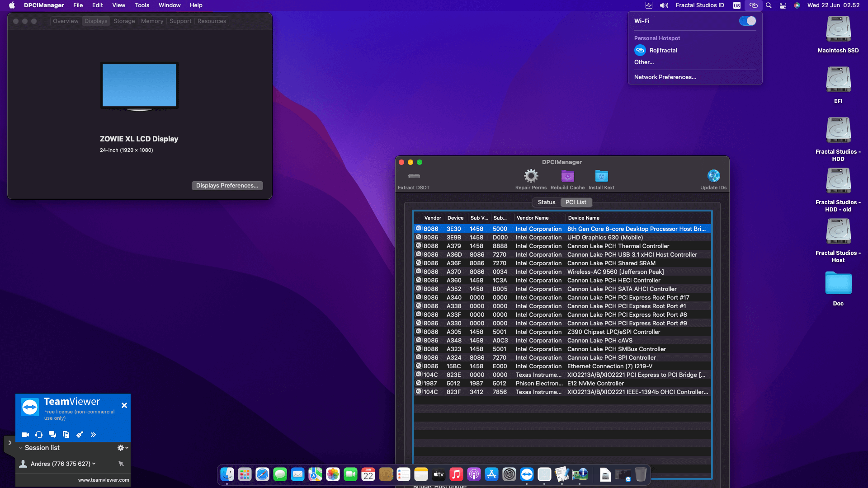Screen dimensions: 868x488
Task: Open Launchpad from the Dock
Action: [245, 474]
